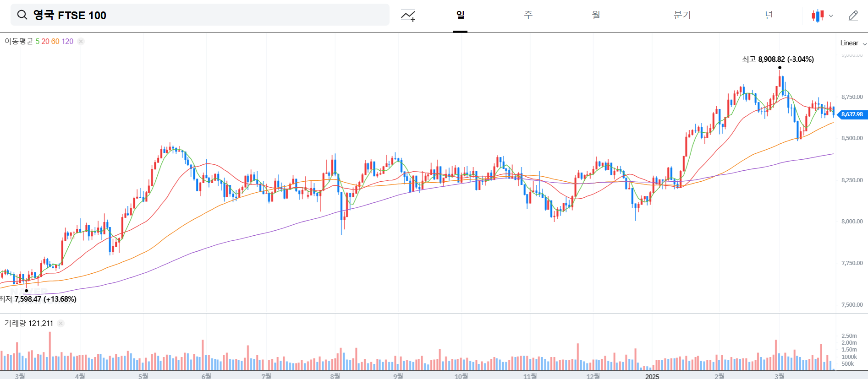Image resolution: width=868 pixels, height=379 pixels.
Task: Remove the 거래량 volume indicator
Action: coord(60,323)
